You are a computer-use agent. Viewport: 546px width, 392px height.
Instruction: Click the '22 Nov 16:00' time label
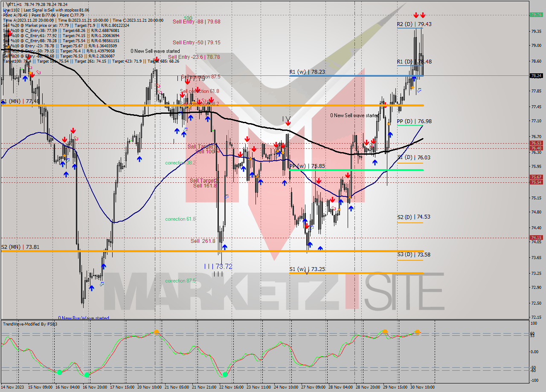[x=232, y=387]
